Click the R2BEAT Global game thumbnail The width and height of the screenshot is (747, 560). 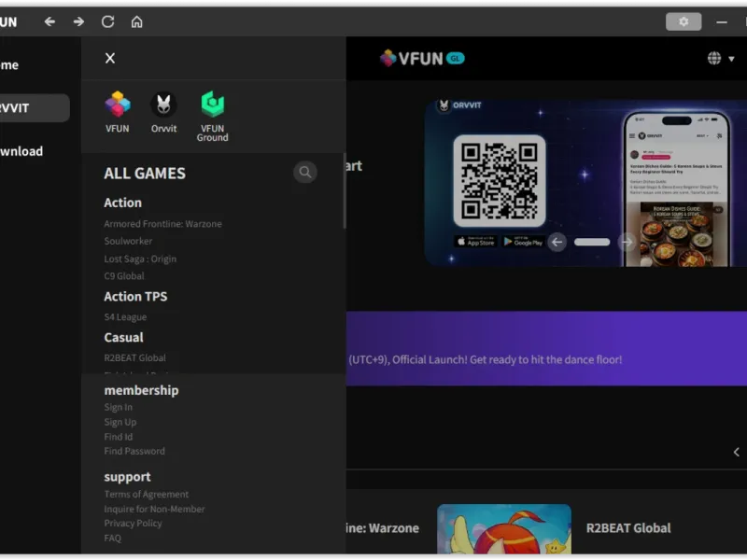[x=504, y=528]
